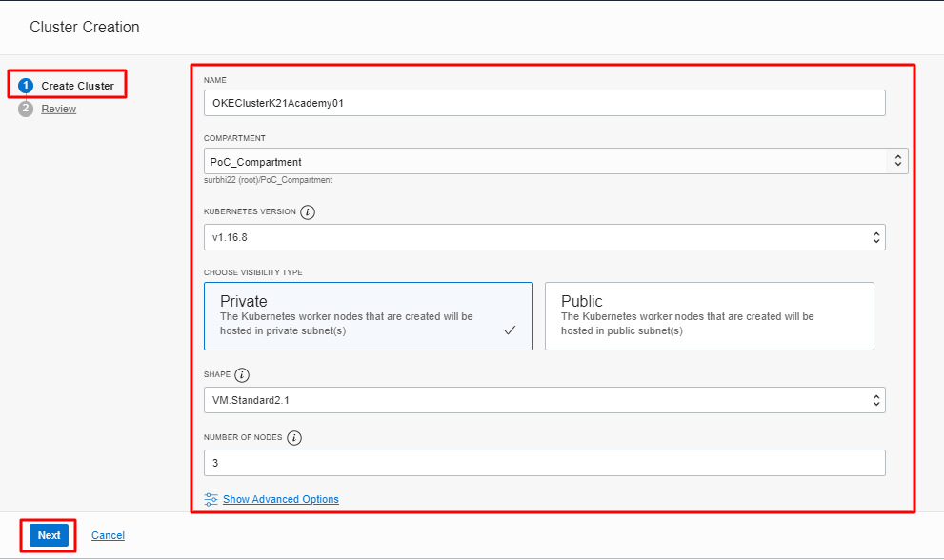Screen dimensions: 944x560
Task: Select the Private visibility type
Action: [368, 315]
